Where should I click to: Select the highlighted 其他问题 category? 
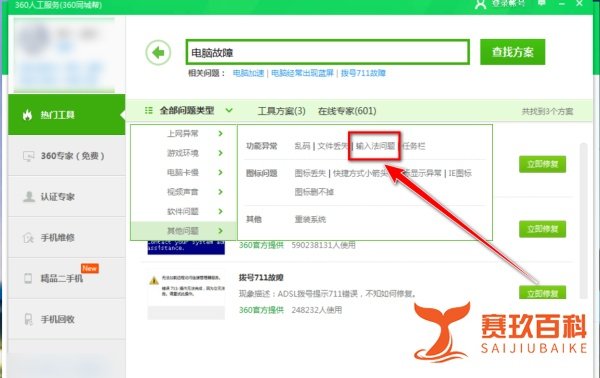pyautogui.click(x=184, y=231)
